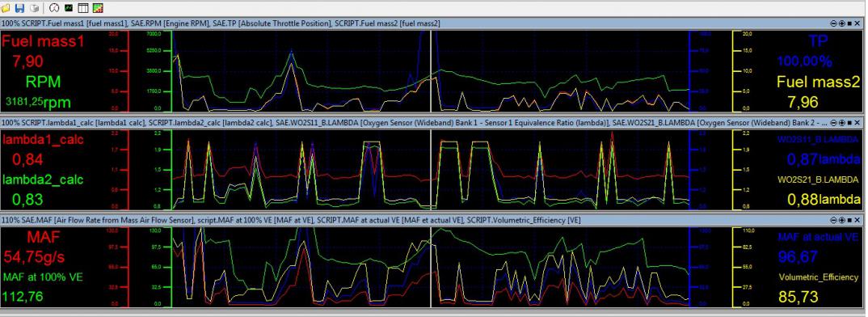868x317 pixels.
Task: Zoom in the Fuel mass chart panel
Action: (842, 23)
